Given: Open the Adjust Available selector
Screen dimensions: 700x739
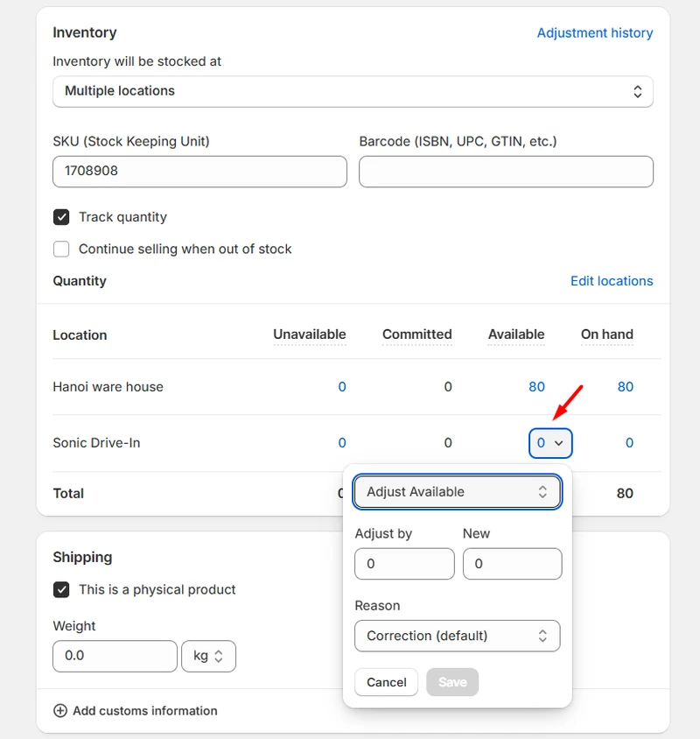Looking at the screenshot, I should click(x=457, y=492).
